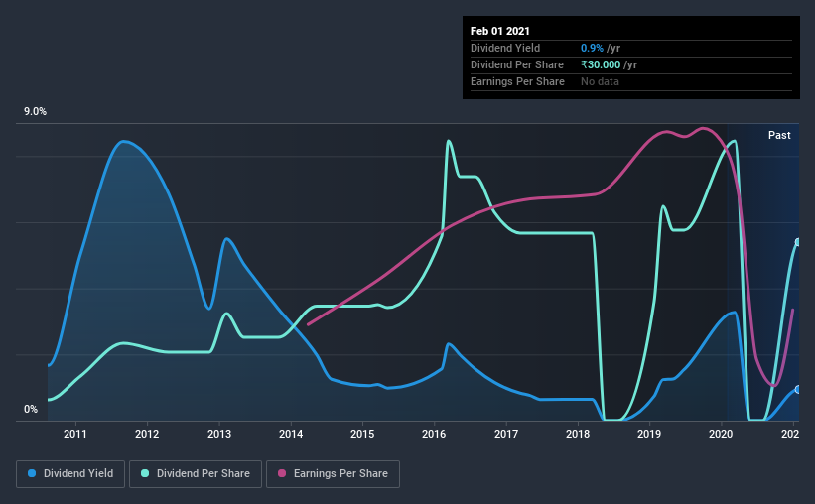Click the blue Dividend Yield endpoint marker
The image size is (815, 504).
(x=797, y=390)
